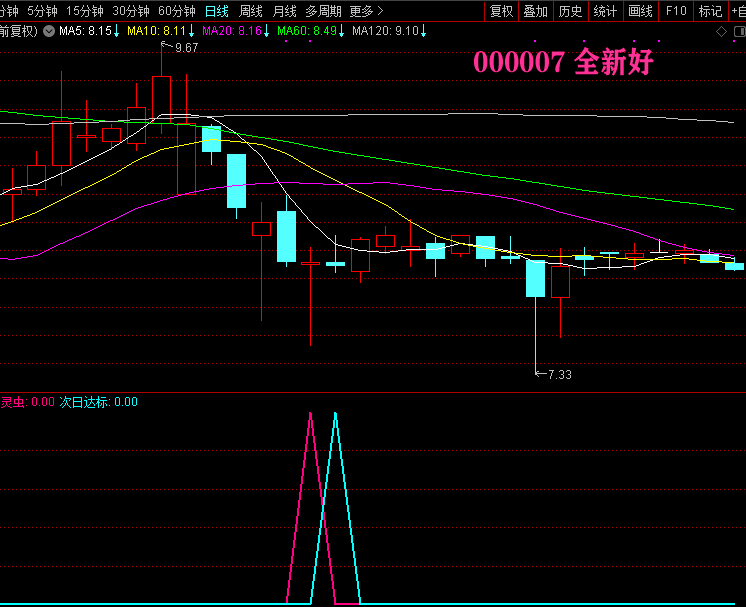Click the MA20: 8.16 indicator label
Image resolution: width=746 pixels, height=607 pixels.
tap(236, 31)
